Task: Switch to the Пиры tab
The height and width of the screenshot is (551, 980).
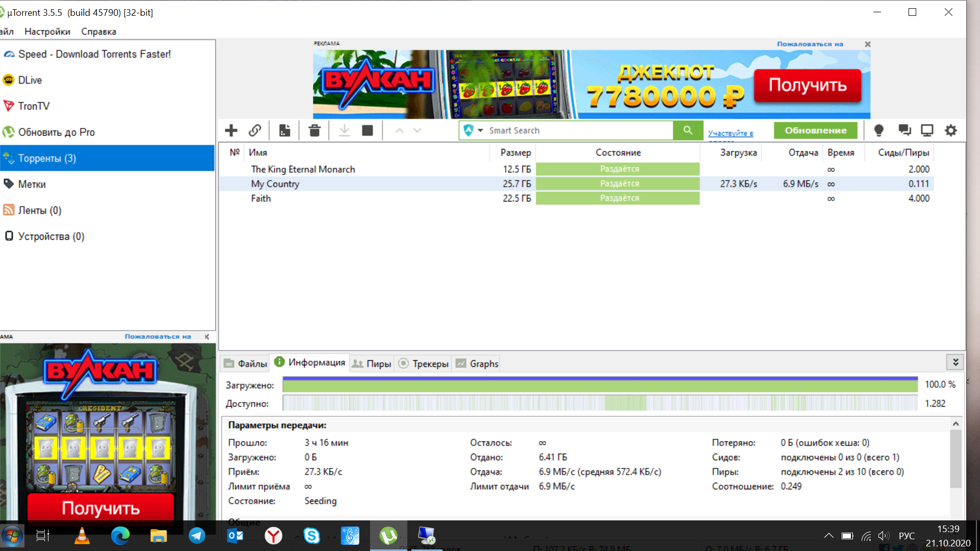Action: [x=372, y=364]
